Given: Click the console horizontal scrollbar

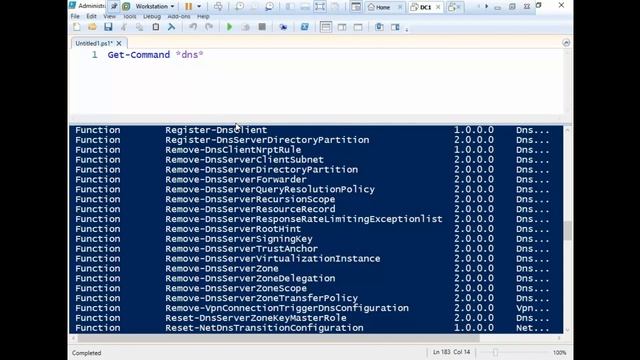Looking at the screenshot, I should pyautogui.click(x=278, y=338).
